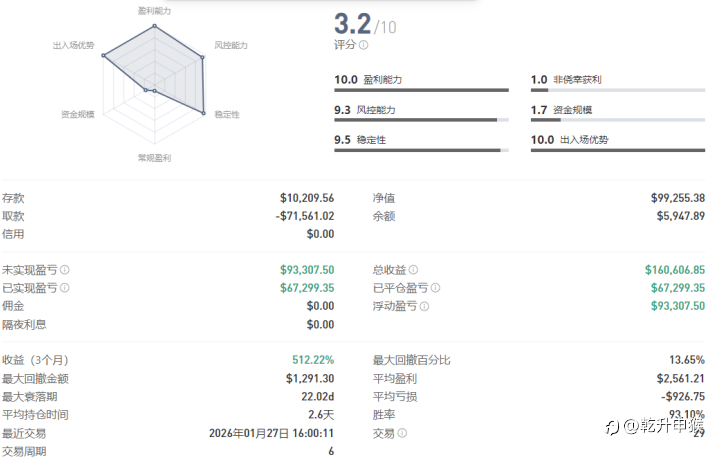Click the info icon beside 已实现盈亏
The width and height of the screenshot is (712, 458).
pos(65,288)
